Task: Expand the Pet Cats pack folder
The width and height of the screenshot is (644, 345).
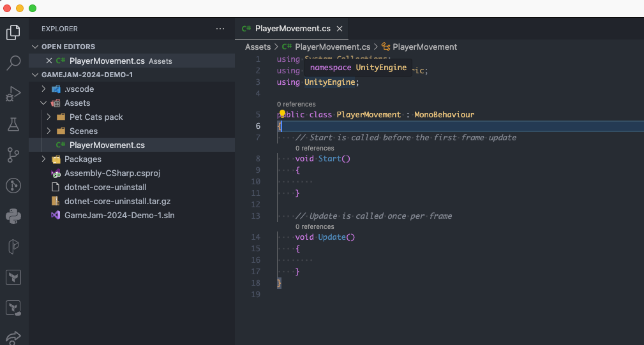Action: click(x=49, y=117)
